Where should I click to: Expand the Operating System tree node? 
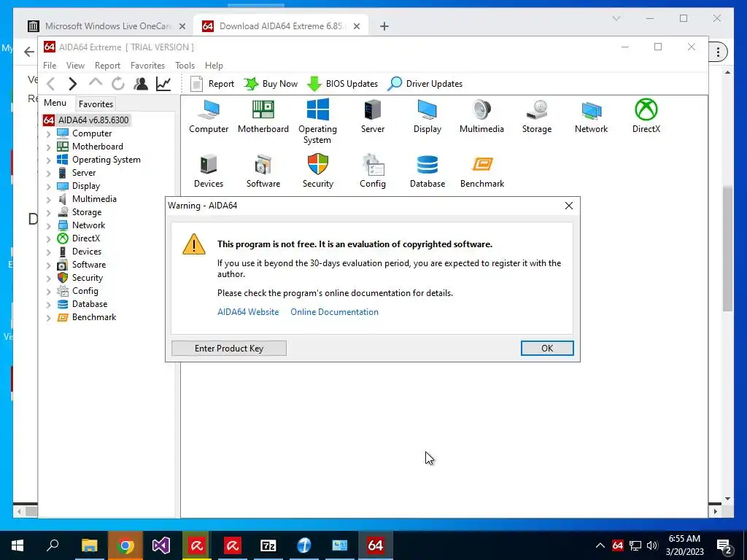pyautogui.click(x=48, y=160)
